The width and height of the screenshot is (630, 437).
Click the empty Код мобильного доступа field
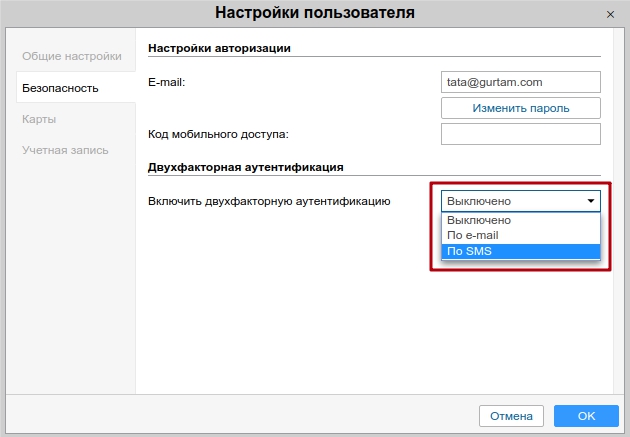pyautogui.click(x=520, y=134)
